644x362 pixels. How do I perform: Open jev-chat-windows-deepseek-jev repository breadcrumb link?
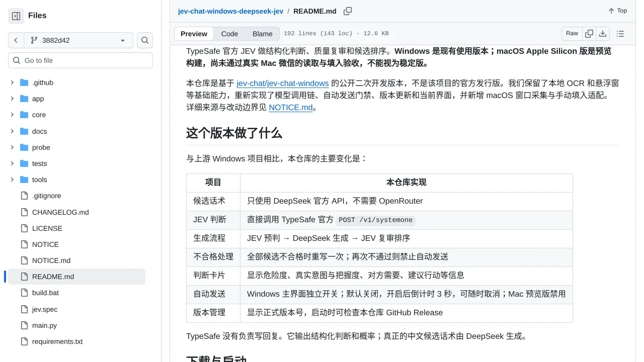pyautogui.click(x=230, y=11)
